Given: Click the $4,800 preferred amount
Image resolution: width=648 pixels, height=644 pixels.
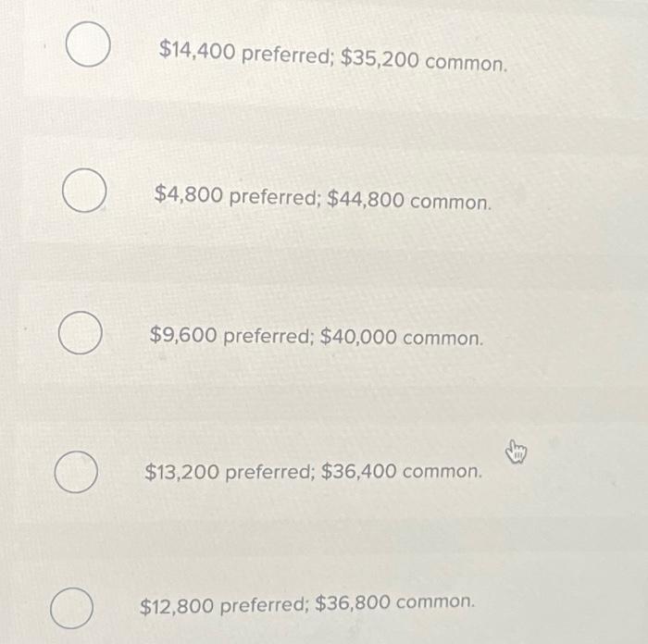Looking at the screenshot, I should click(237, 195).
